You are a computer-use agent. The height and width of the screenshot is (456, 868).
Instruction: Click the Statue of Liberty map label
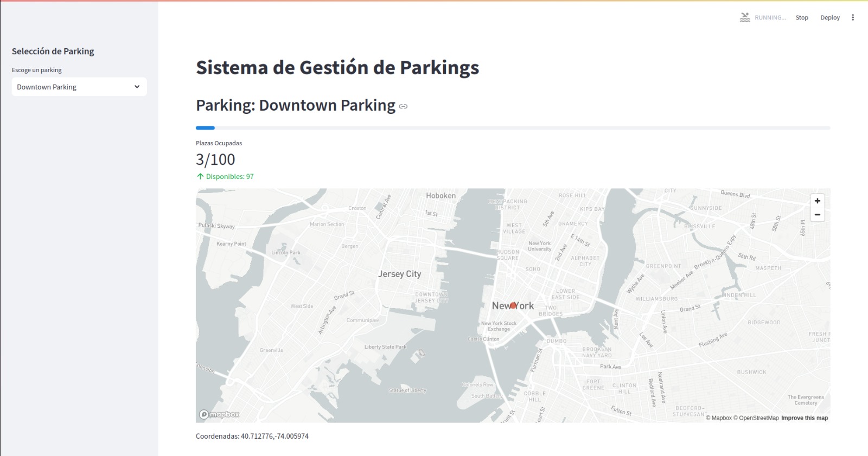(407, 390)
